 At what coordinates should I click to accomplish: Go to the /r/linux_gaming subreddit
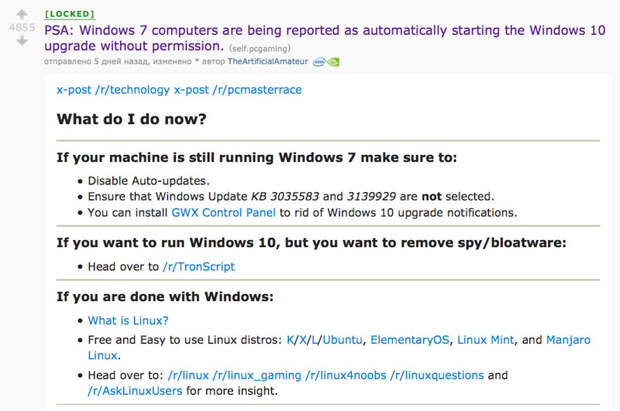257,375
